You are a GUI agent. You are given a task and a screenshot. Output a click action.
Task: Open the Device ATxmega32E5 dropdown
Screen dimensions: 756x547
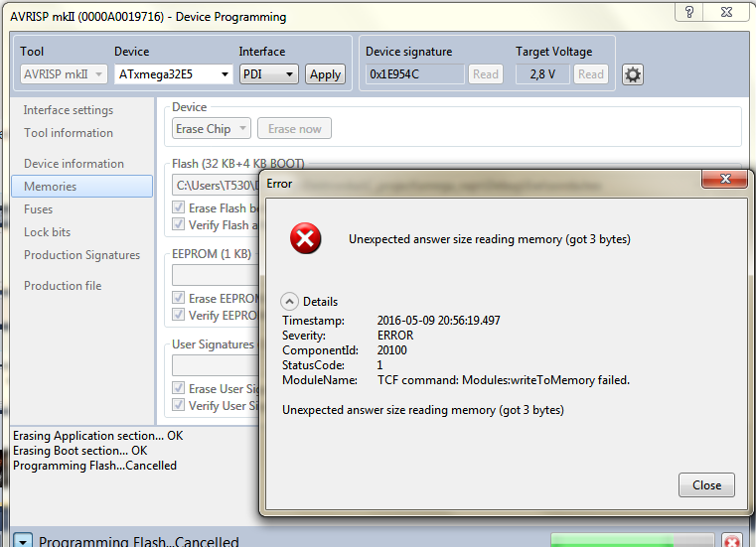(173, 74)
